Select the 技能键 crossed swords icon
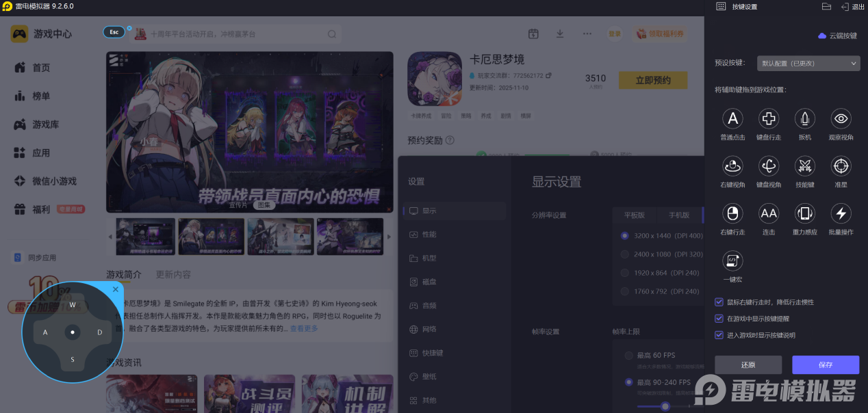The height and width of the screenshot is (413, 868). [x=805, y=165]
